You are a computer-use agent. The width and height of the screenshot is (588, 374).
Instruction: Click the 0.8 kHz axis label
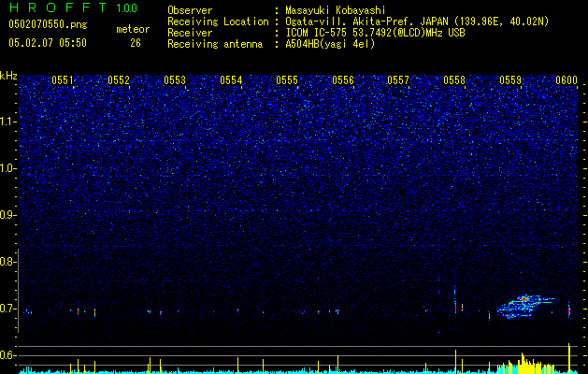click(7, 262)
